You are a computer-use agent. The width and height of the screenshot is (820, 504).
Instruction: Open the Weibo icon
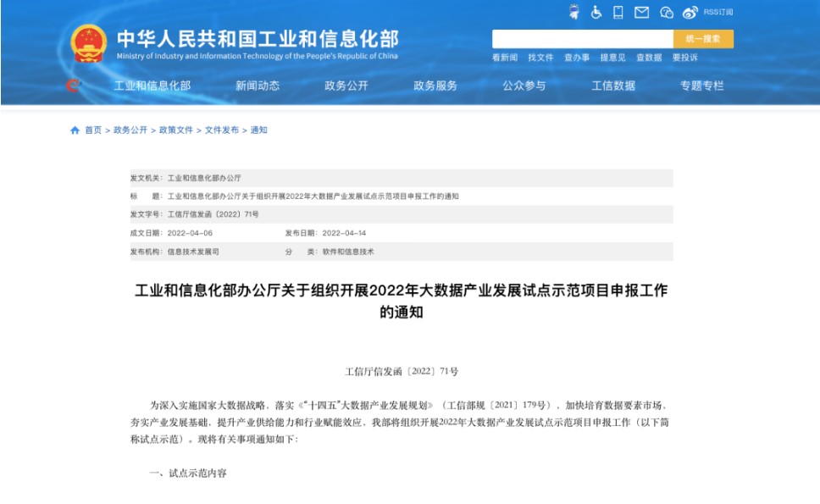click(690, 13)
